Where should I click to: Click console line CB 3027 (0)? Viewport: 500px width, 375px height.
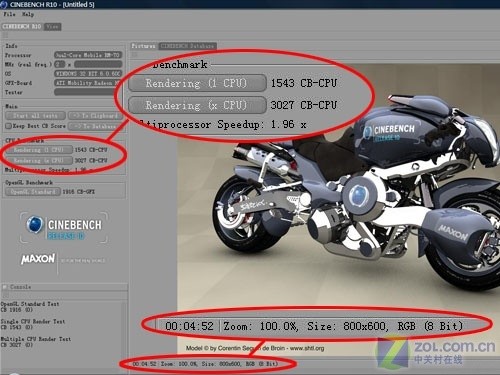click(17, 345)
